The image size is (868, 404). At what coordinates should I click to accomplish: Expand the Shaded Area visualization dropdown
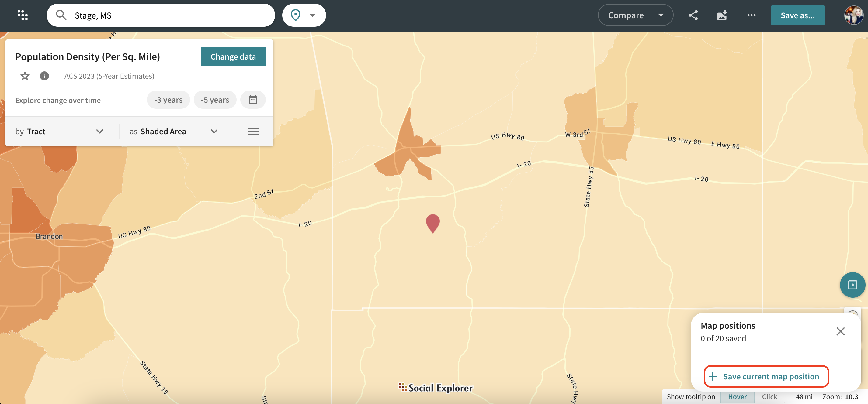point(174,131)
